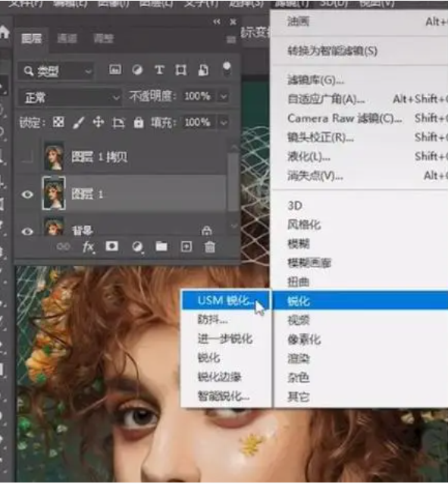
Task: Add a layer style via fx icon
Action: (89, 247)
